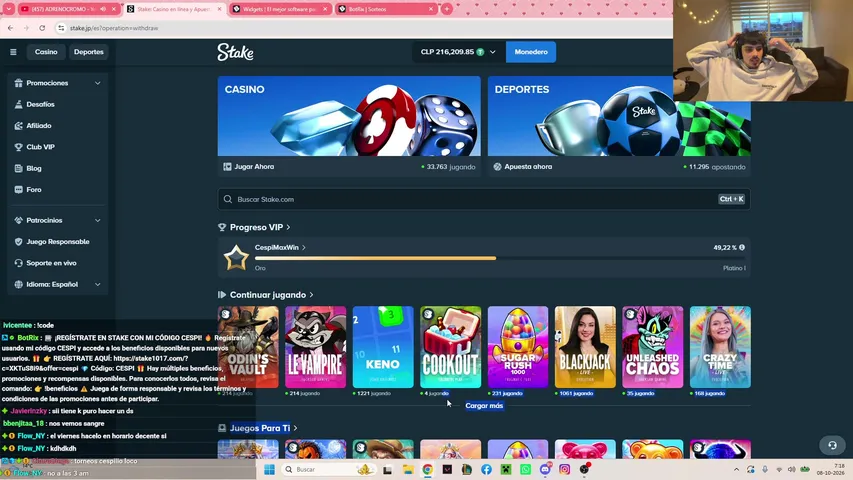Open Discord from taskbar
Screen dimensions: 853x480
point(545,469)
